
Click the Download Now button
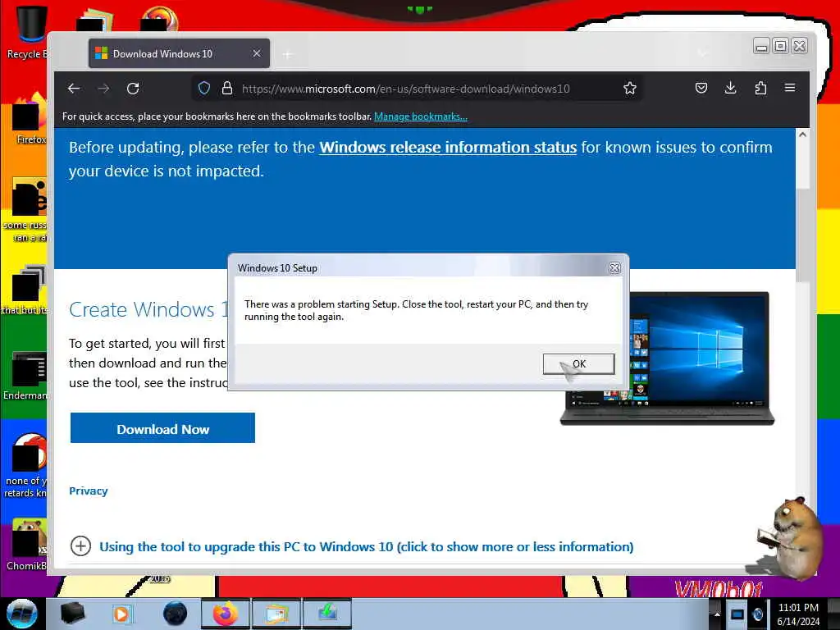pyautogui.click(x=162, y=427)
